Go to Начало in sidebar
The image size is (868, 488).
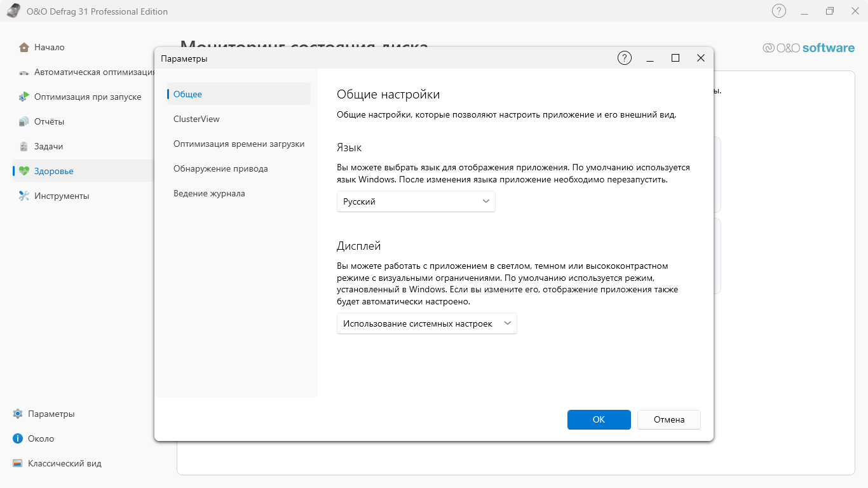coord(83,47)
